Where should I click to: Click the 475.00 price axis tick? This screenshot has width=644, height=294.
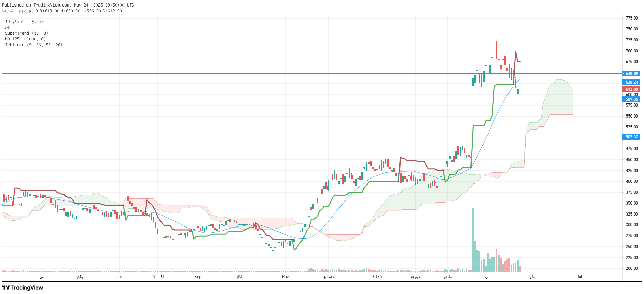(632, 149)
